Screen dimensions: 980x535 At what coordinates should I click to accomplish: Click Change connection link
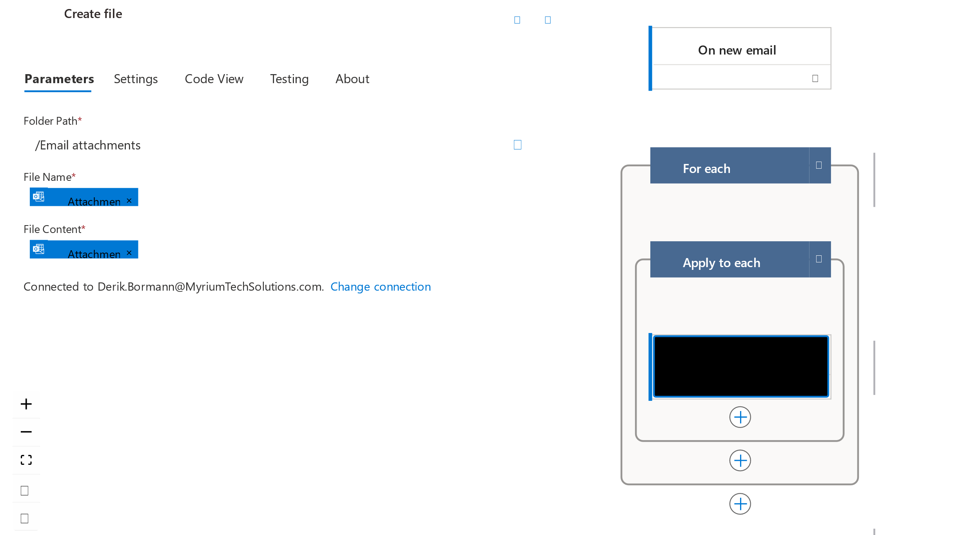380,286
